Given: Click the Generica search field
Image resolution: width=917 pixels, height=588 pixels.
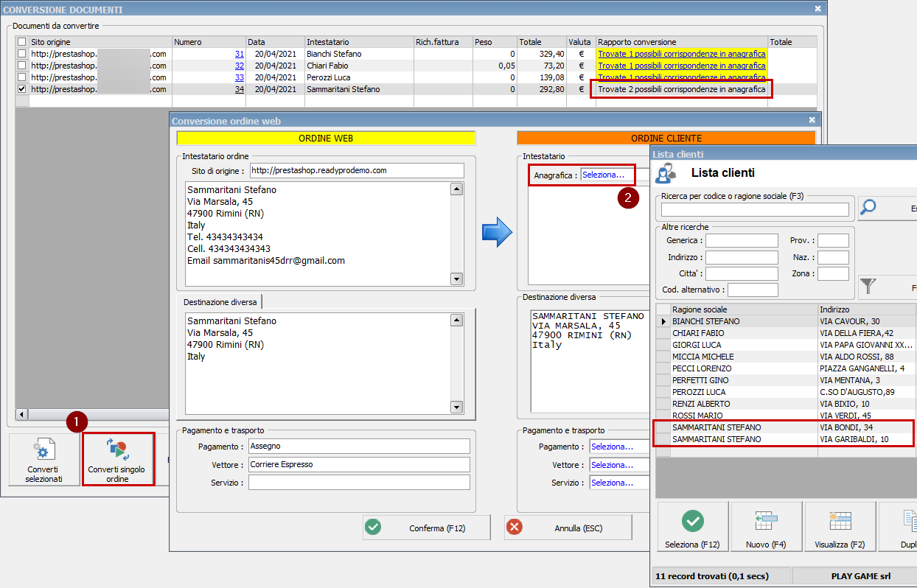Looking at the screenshot, I should [x=742, y=240].
